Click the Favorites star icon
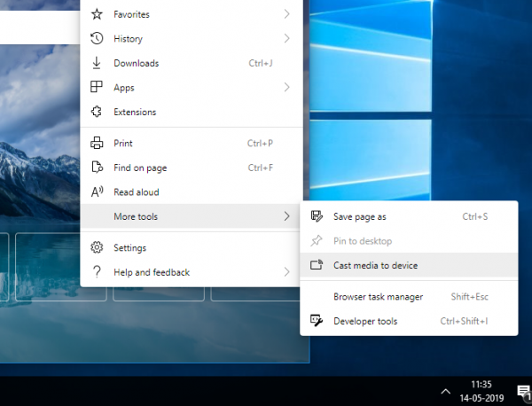 [x=98, y=14]
